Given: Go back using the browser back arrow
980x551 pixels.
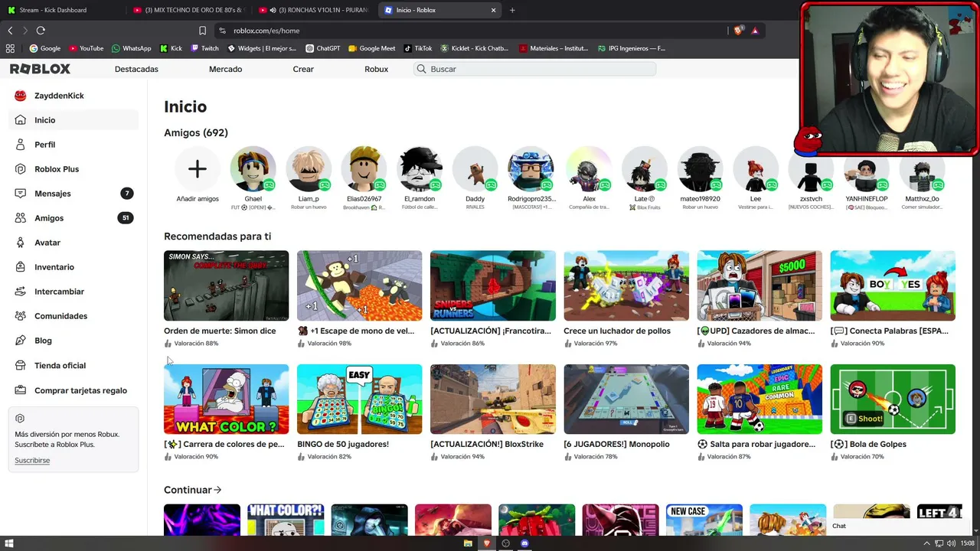Looking at the screenshot, I should coord(10,31).
